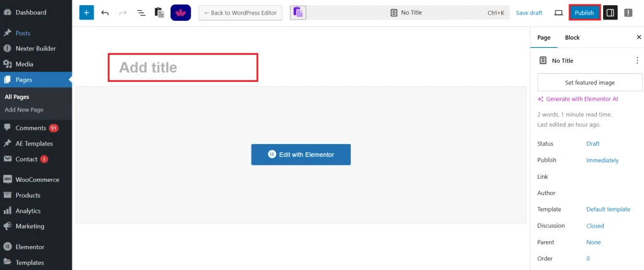644x270 pixels.
Task: Click the purple copy icon button
Action: (x=298, y=13)
